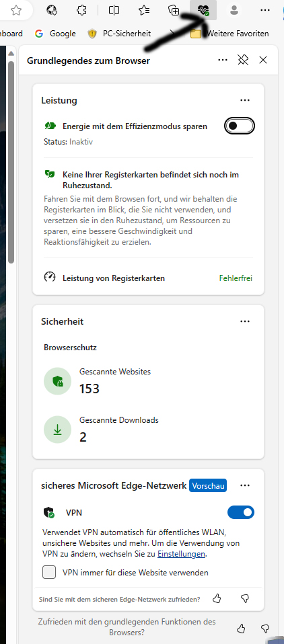284x644 pixels.
Task: Open the globe browser toolbar icon
Action: point(51,10)
